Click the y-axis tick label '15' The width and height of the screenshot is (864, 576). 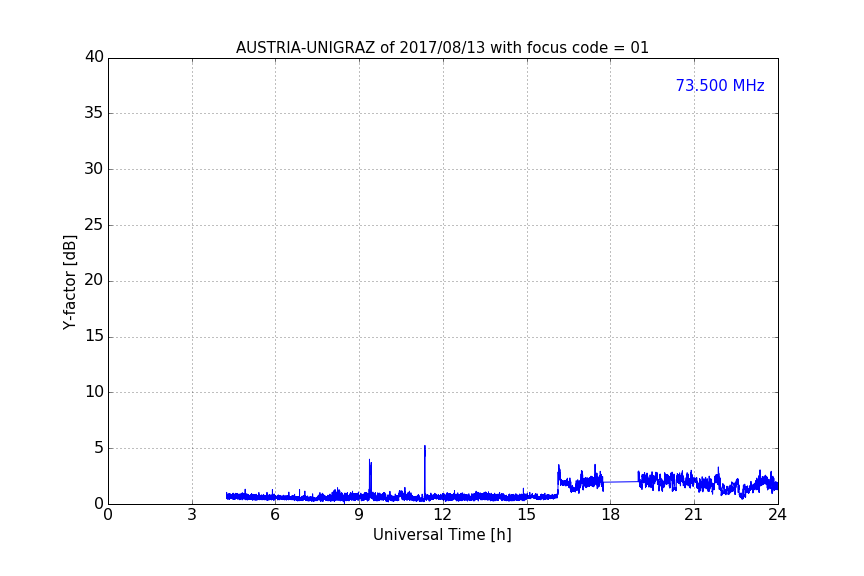94,336
